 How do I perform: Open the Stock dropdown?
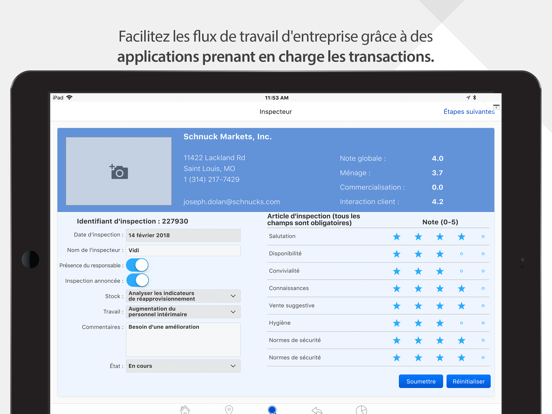(x=183, y=296)
